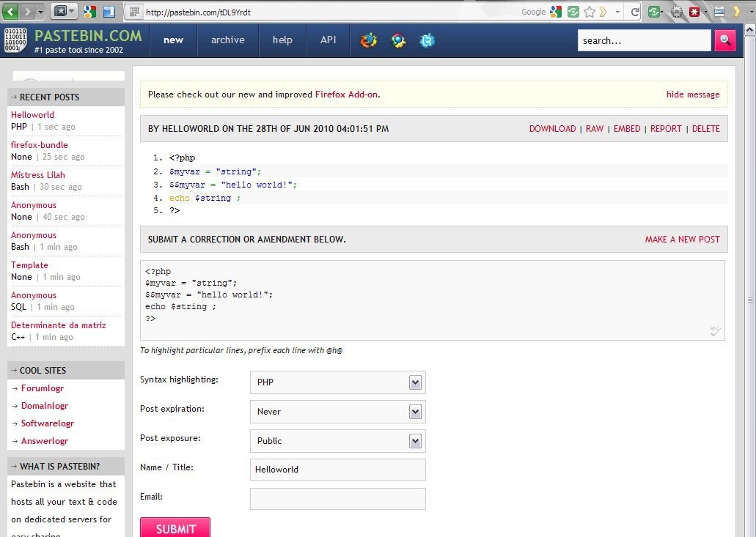Click MAKE A NEW POST

682,239
